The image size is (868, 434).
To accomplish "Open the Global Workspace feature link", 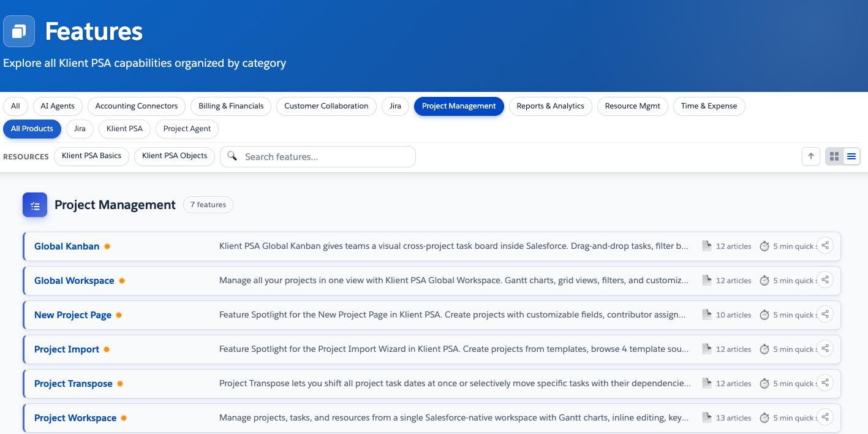I will point(74,281).
